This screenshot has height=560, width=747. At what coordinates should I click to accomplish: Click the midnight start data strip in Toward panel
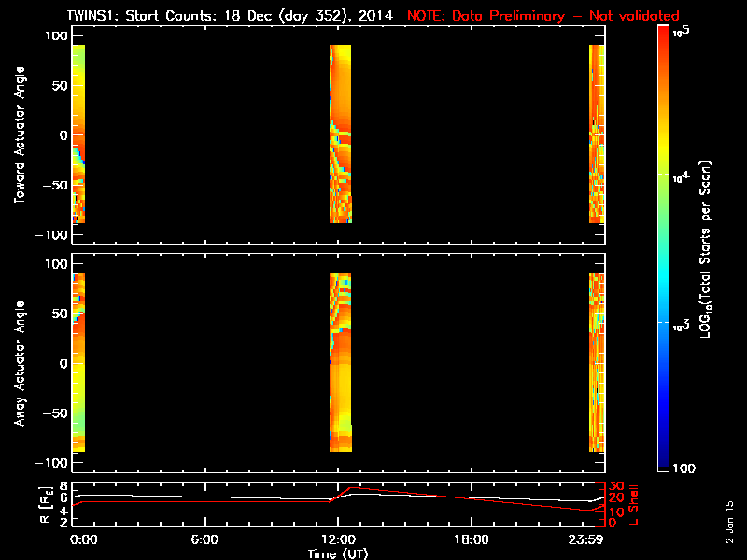(x=78, y=133)
